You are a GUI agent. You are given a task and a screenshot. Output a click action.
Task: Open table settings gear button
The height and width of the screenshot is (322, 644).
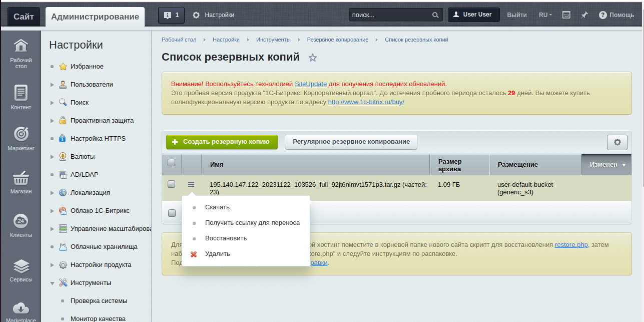click(617, 142)
